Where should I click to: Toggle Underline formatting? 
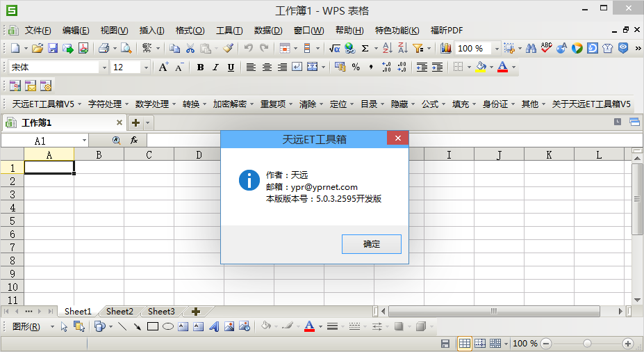point(231,67)
